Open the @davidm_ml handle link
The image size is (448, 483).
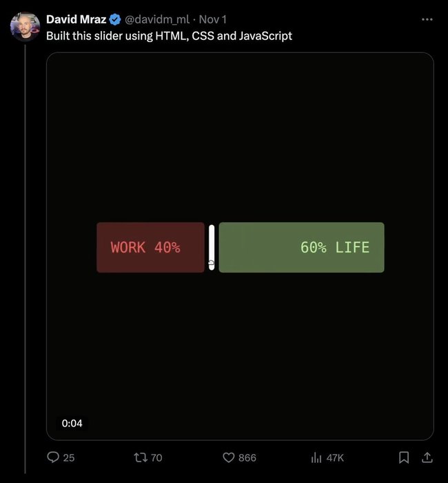click(x=157, y=19)
